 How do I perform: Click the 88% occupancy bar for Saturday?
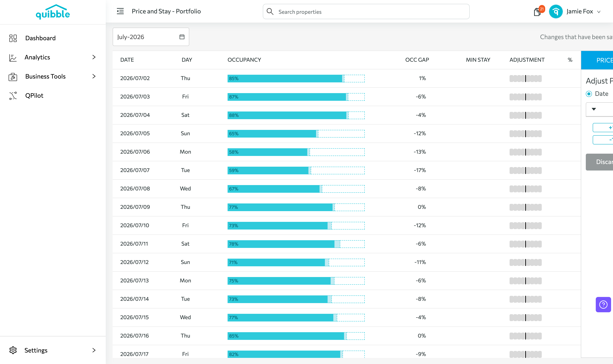click(296, 115)
